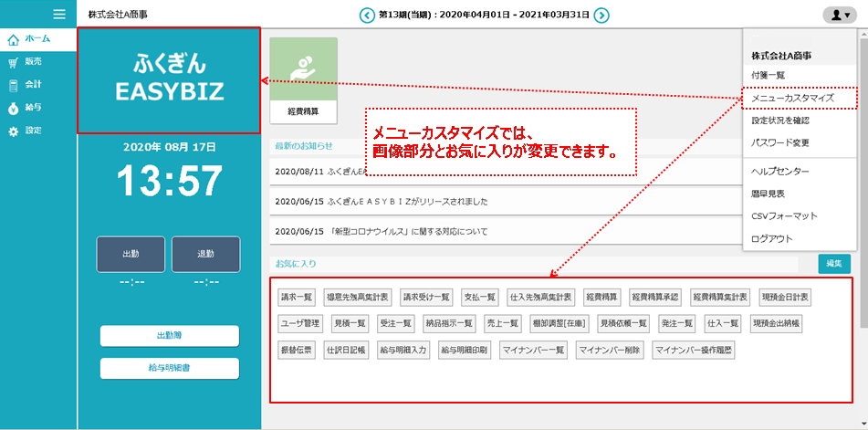Open favorite 仕入一覧
Screen dimensions: 868x430
click(x=723, y=323)
